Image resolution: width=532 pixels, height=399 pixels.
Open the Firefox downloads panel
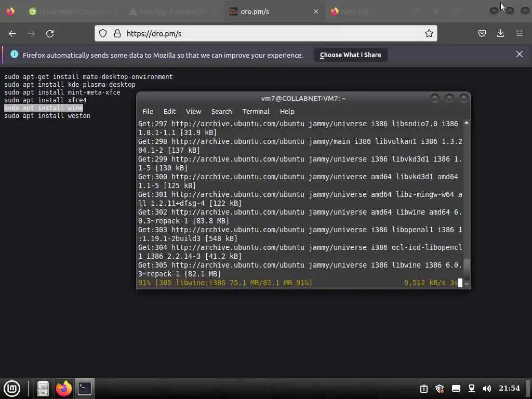click(500, 33)
